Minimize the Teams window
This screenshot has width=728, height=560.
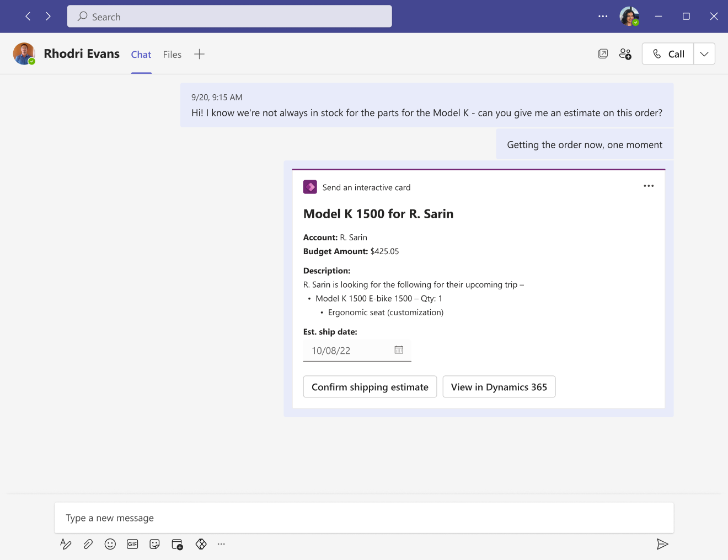(659, 17)
